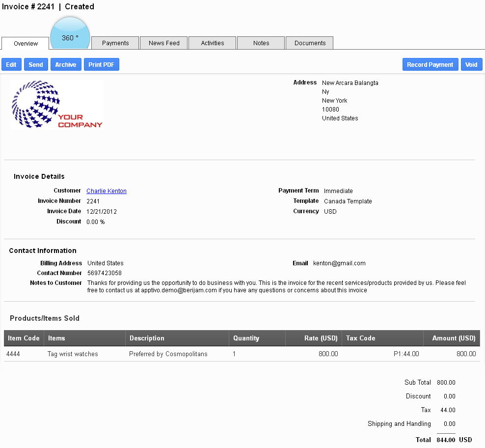Click Record Payment

pyautogui.click(x=430, y=64)
